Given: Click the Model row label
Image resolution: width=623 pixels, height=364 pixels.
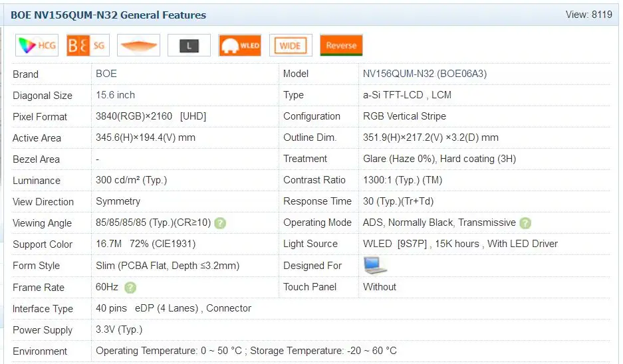Looking at the screenshot, I should point(296,74).
